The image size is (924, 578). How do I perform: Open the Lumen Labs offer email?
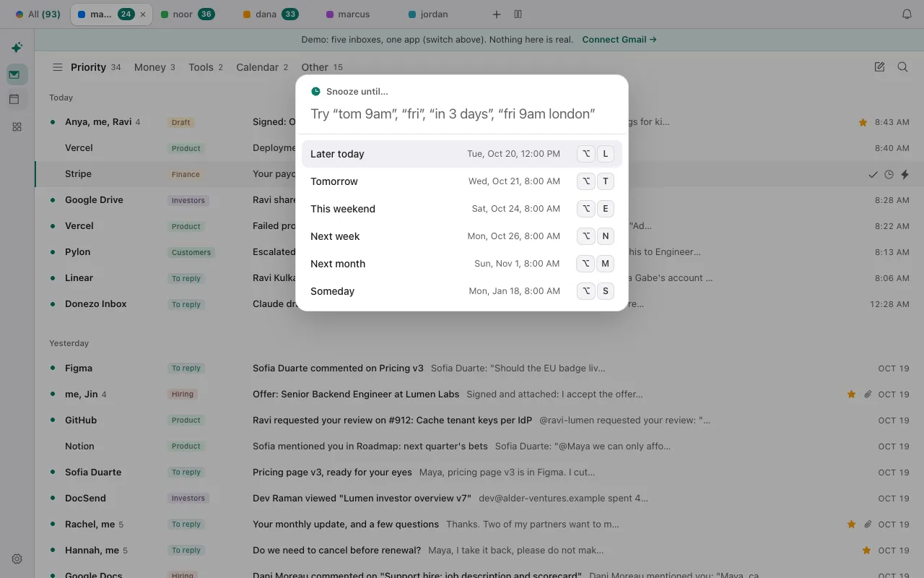coord(479,394)
